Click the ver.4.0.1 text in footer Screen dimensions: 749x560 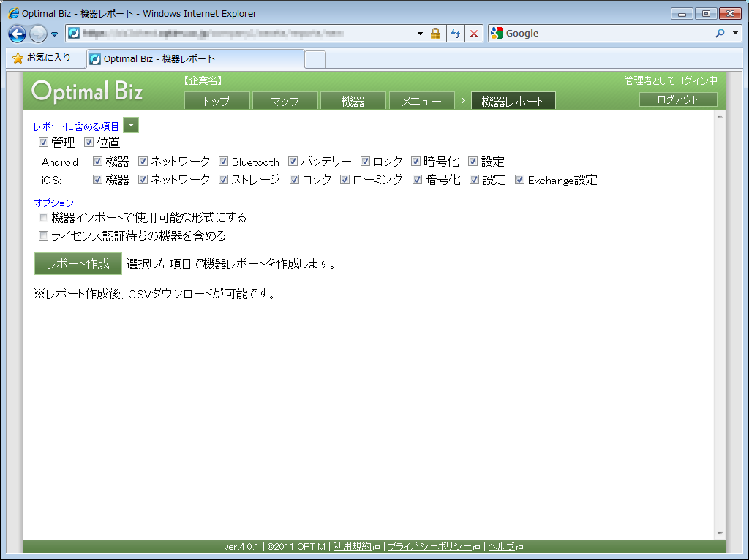[x=241, y=546]
